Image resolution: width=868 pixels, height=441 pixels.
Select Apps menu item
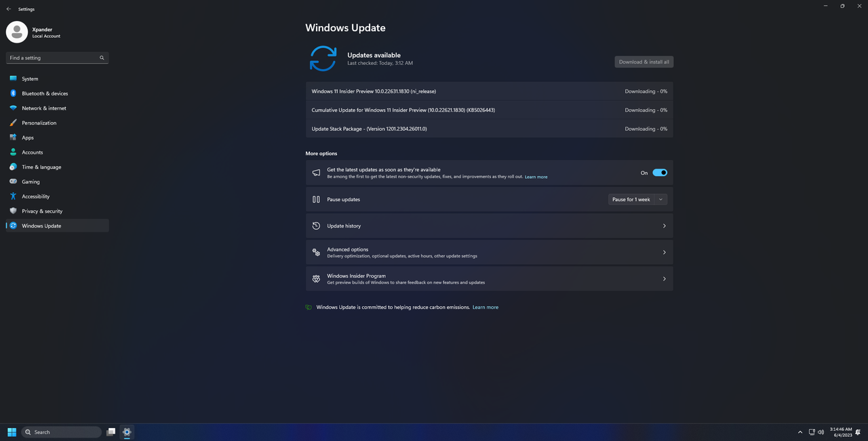tap(58, 138)
